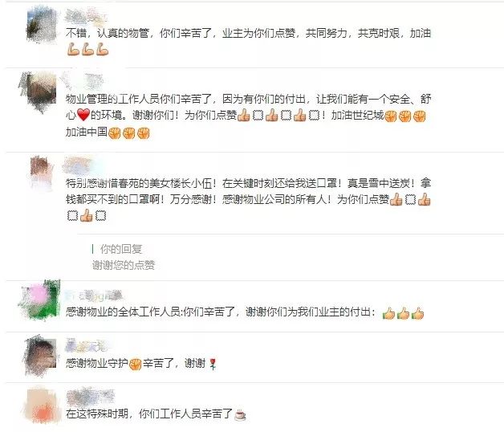504x432 pixels.
Task: Open the fifth commenter's avatar
Action: (x=42, y=356)
